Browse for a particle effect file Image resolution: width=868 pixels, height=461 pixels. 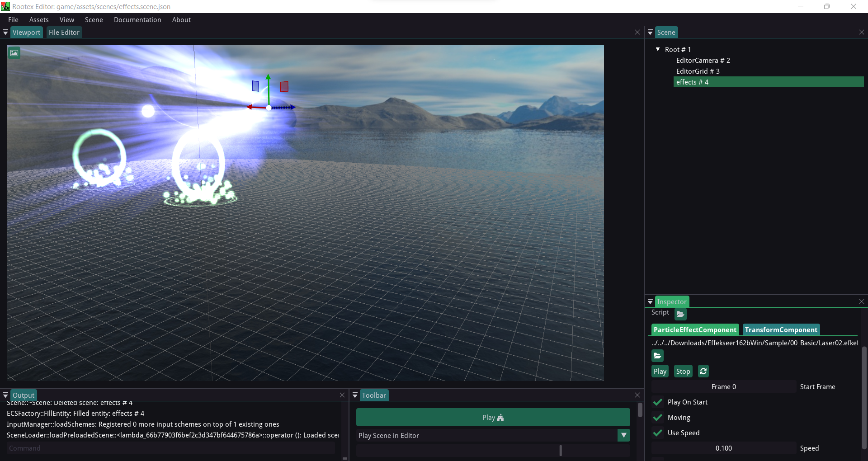pos(657,356)
